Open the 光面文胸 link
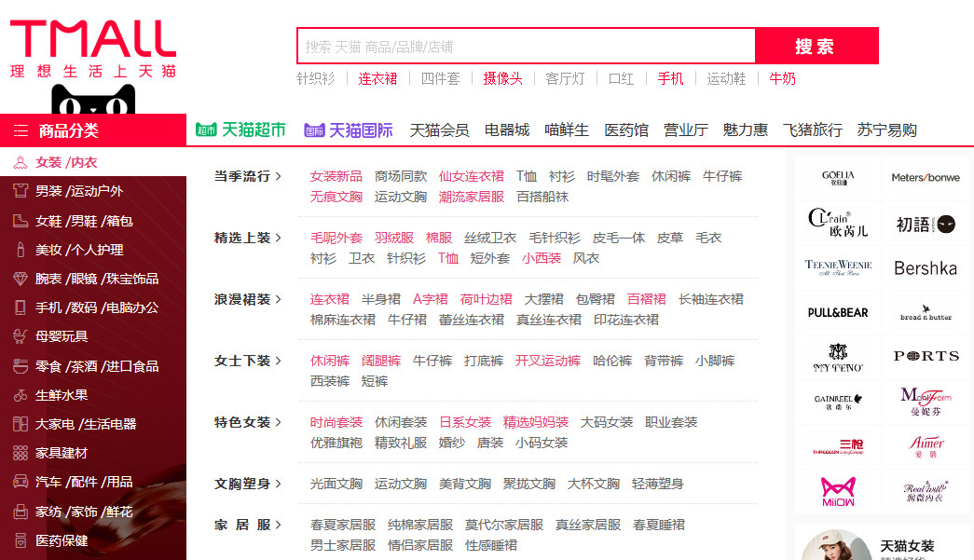The width and height of the screenshot is (974, 560). click(336, 484)
